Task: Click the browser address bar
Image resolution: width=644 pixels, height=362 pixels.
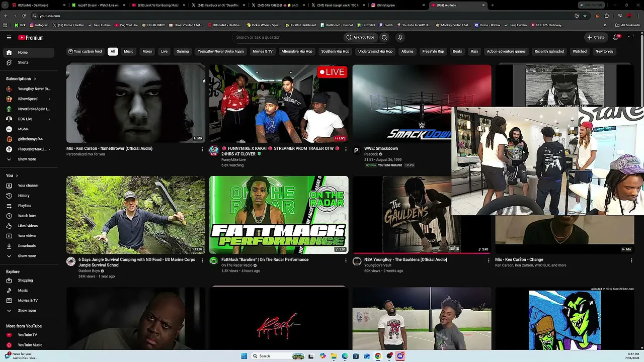Action: 302,16
